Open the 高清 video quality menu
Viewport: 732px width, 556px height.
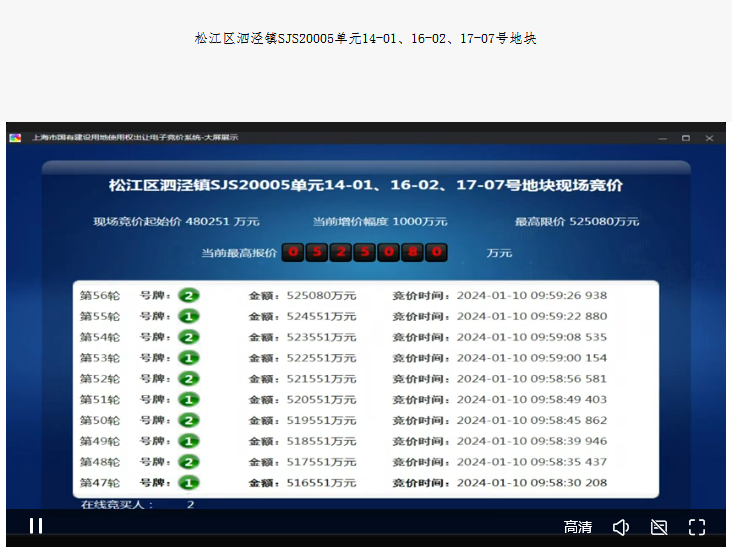coord(578,527)
